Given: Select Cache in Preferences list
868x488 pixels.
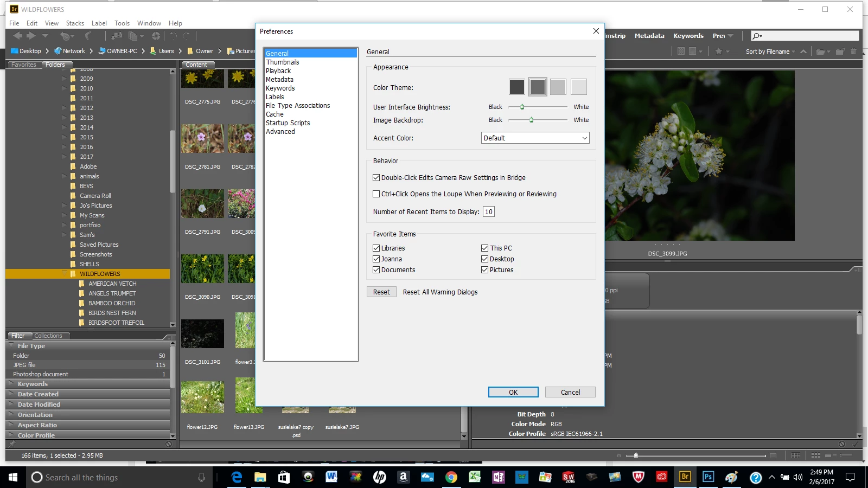Looking at the screenshot, I should click(x=275, y=114).
